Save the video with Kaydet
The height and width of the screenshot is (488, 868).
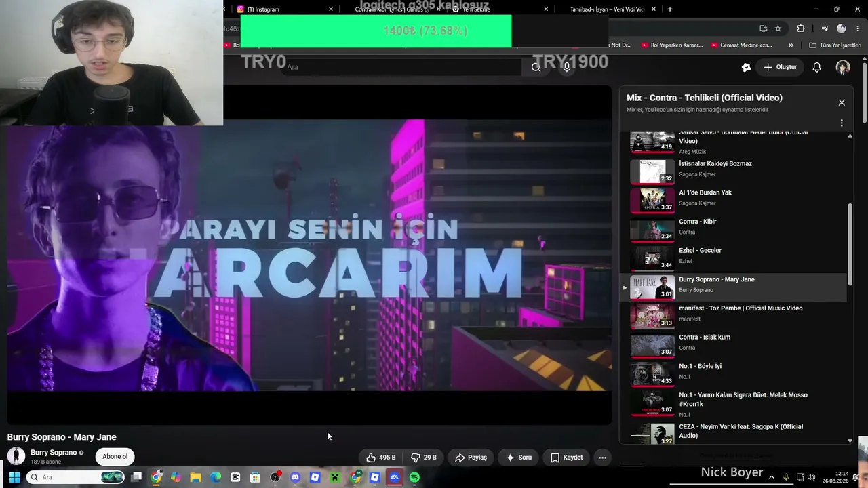tap(566, 457)
